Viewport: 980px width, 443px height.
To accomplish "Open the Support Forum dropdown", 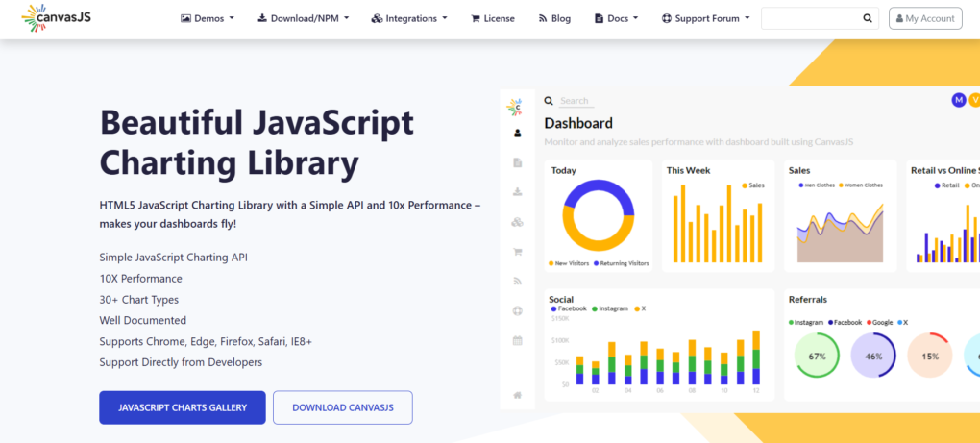I will click(705, 19).
